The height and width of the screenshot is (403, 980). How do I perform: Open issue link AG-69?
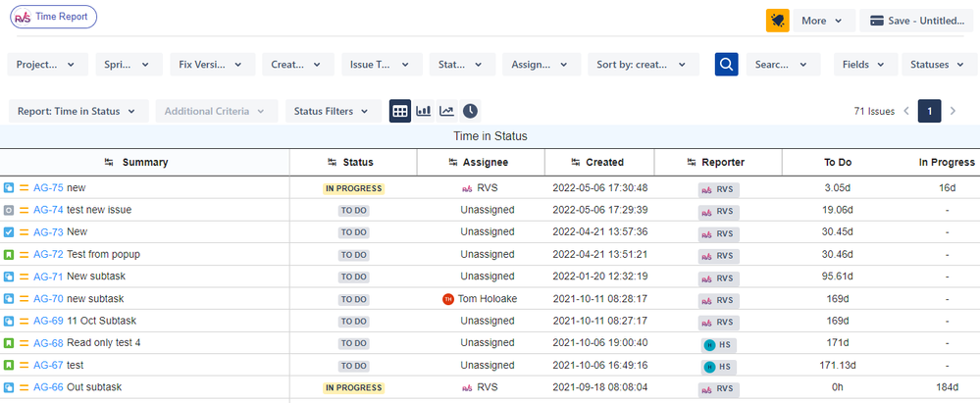tap(48, 321)
